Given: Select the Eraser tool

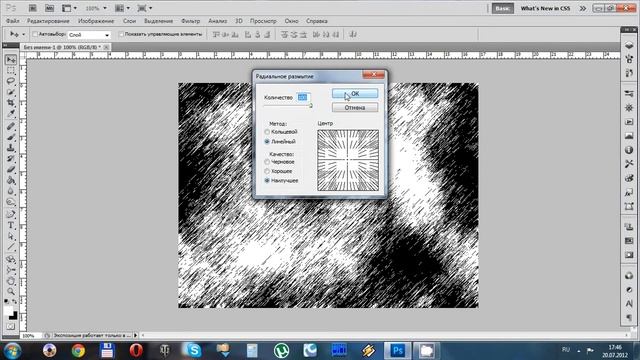Looking at the screenshot, I should click(x=11, y=169).
